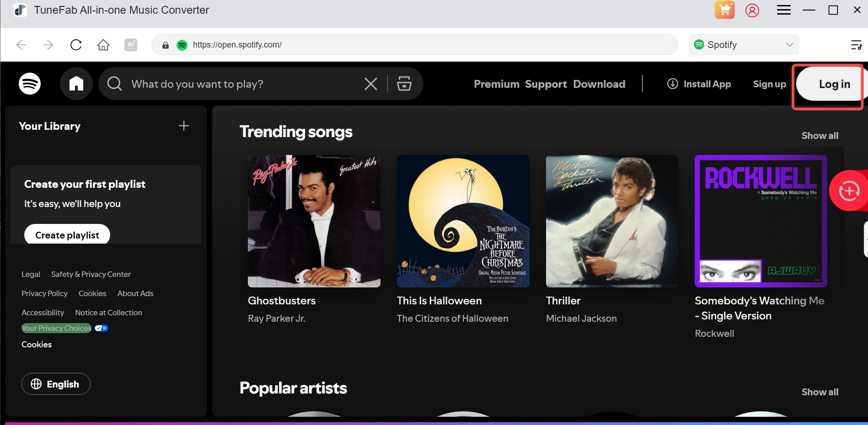
Task: Click the Create playlist button
Action: [67, 234]
